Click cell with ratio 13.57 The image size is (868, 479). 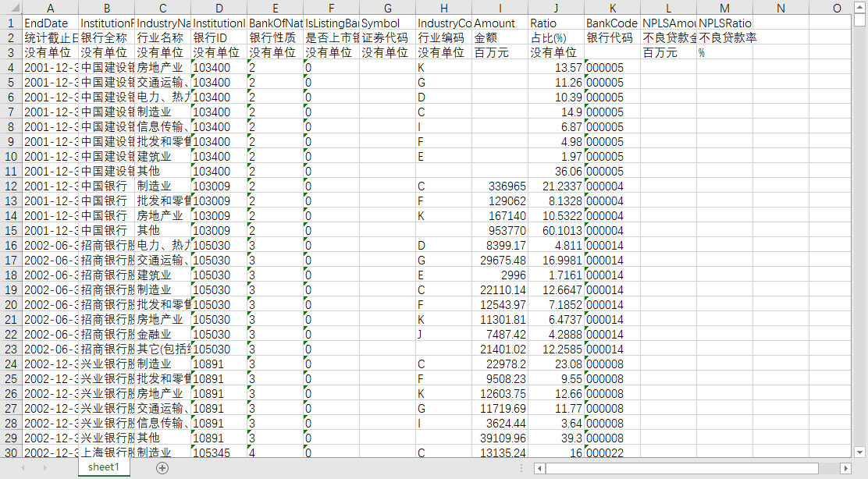pos(557,67)
